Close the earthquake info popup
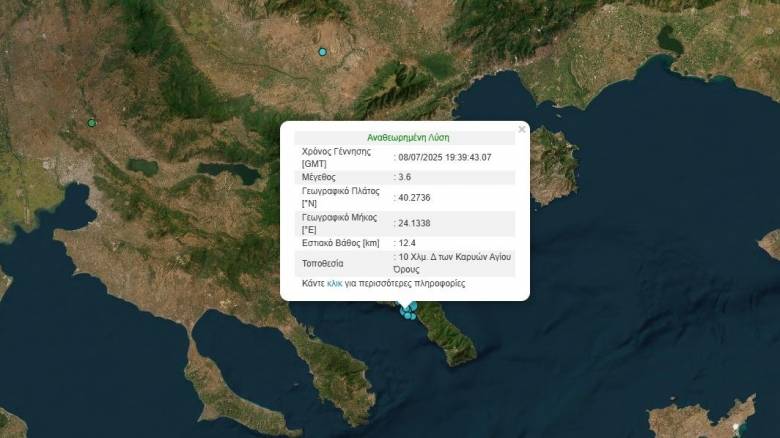 point(521,129)
